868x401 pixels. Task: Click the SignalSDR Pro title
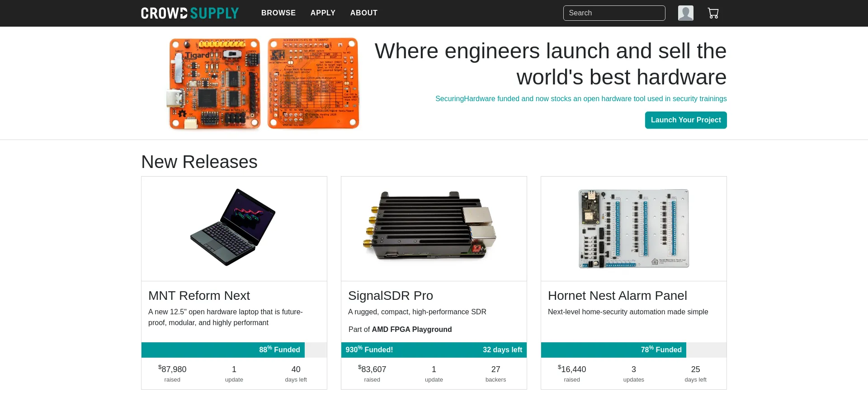click(390, 296)
